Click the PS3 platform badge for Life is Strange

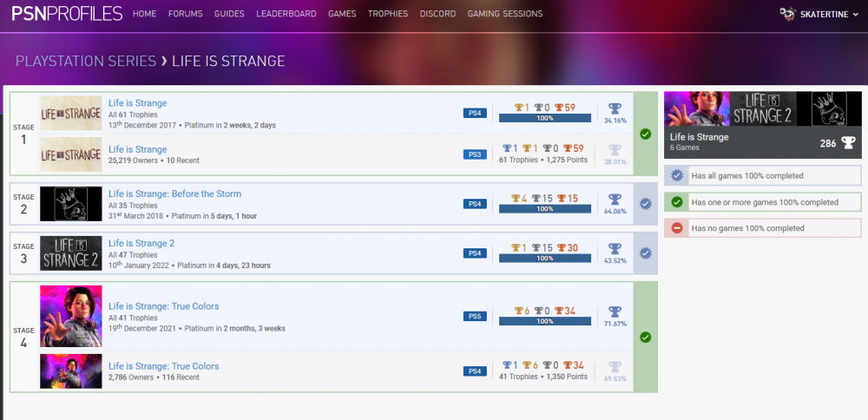pyautogui.click(x=474, y=154)
